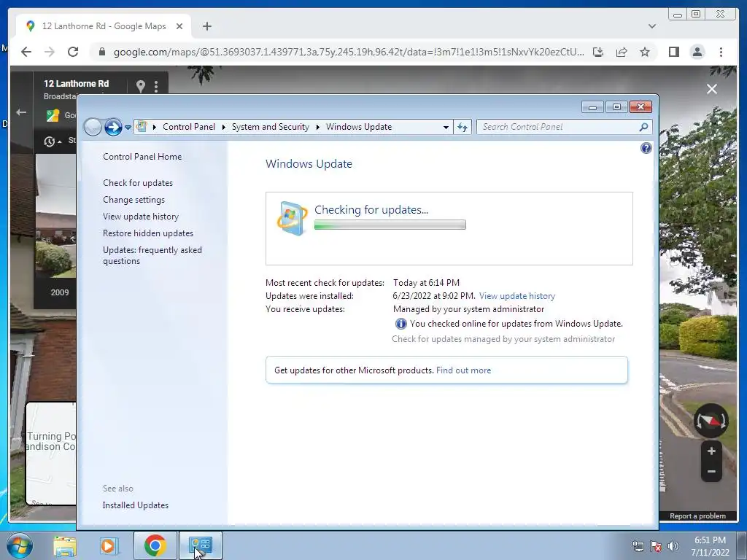This screenshot has width=747, height=560.
Task: Open Chrome profile avatar
Action: [697, 52]
